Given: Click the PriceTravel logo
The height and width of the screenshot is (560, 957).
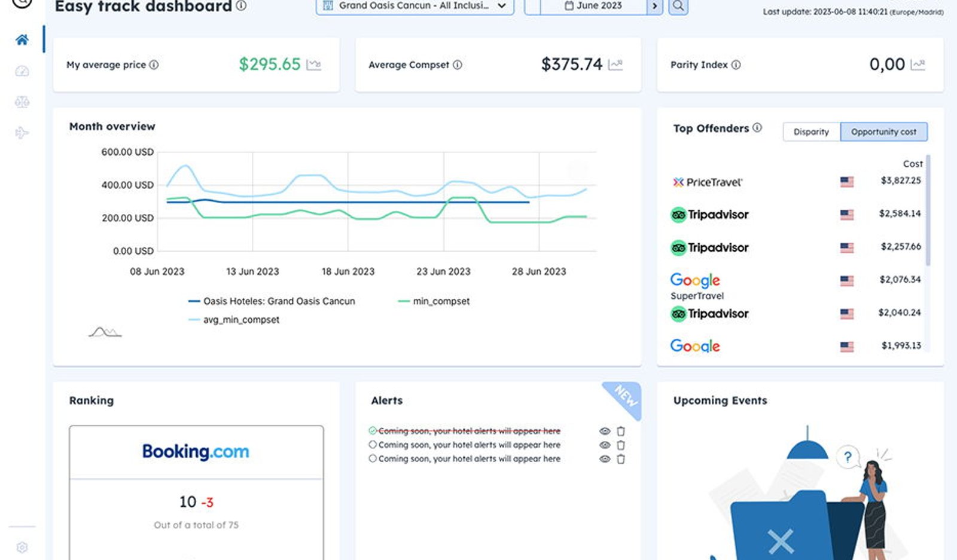Looking at the screenshot, I should pyautogui.click(x=708, y=182).
